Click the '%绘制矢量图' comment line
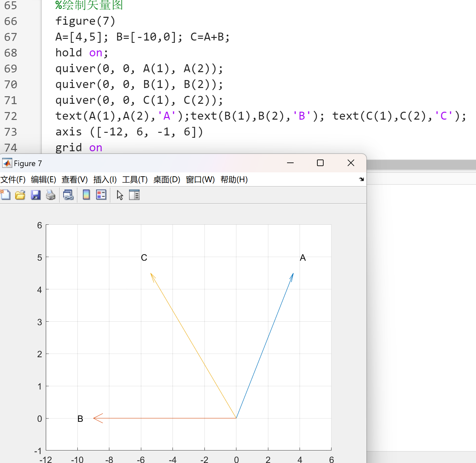Viewport: 476px width, 463px height. pos(89,5)
